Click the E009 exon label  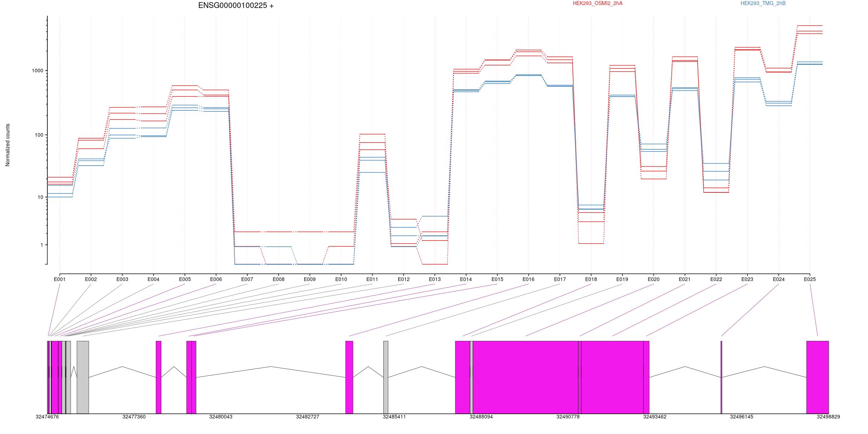point(310,279)
